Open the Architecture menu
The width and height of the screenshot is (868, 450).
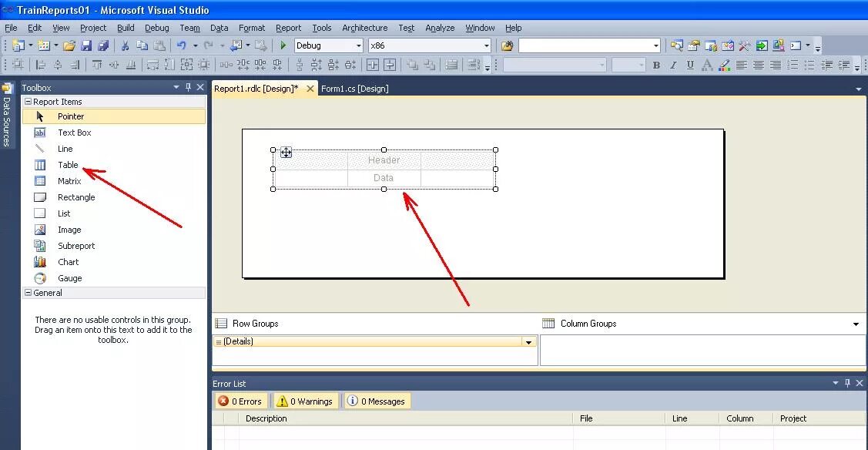click(365, 28)
